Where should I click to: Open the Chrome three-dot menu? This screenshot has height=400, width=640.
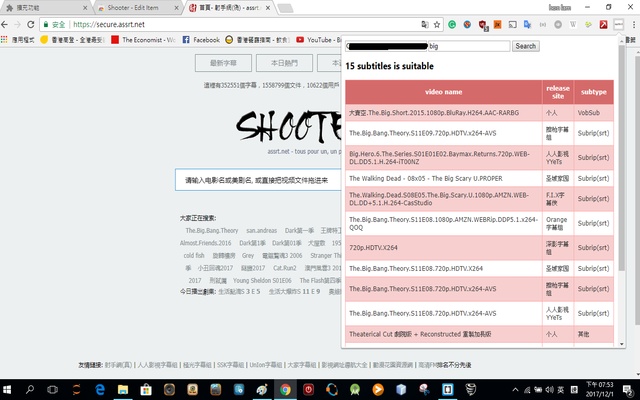tap(633, 25)
